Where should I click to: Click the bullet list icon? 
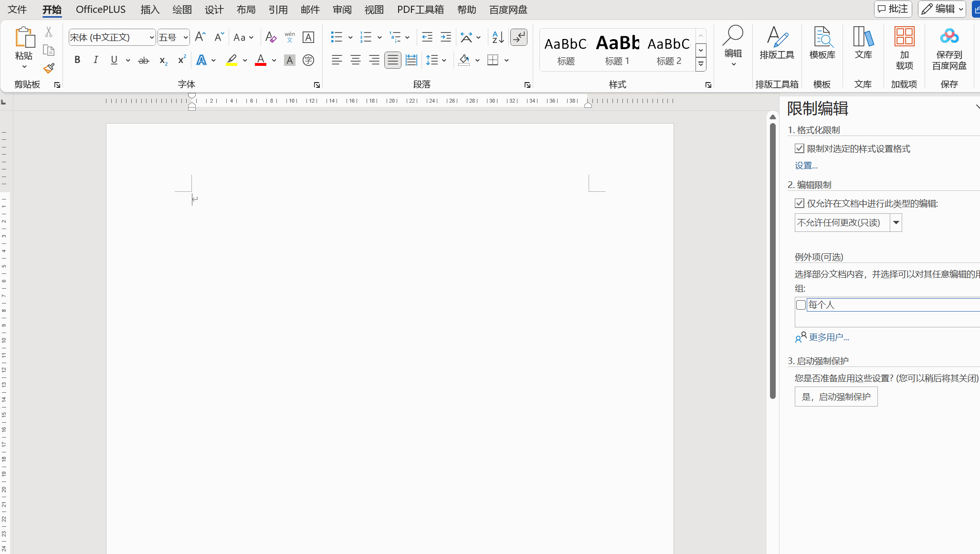click(337, 37)
